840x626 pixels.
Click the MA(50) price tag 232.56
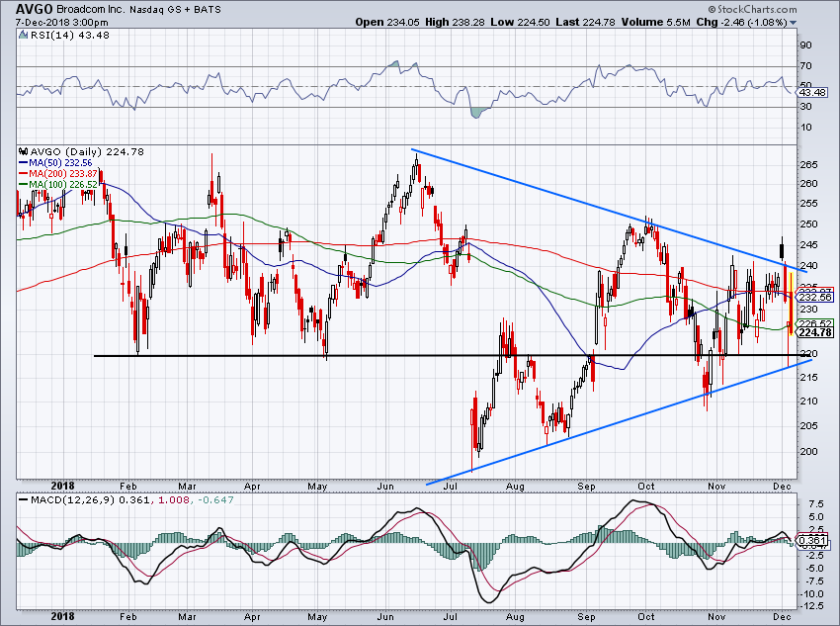pos(815,297)
